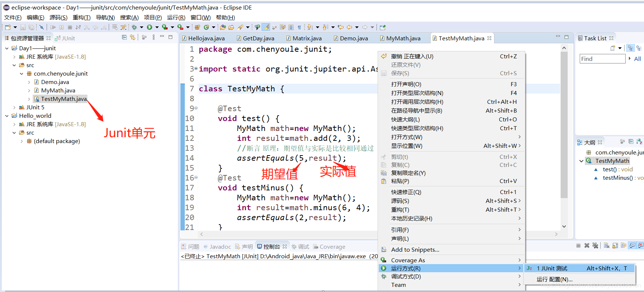Toggle Focus on Active Task in Package Explorer
644x292 pixels.
coord(144,37)
